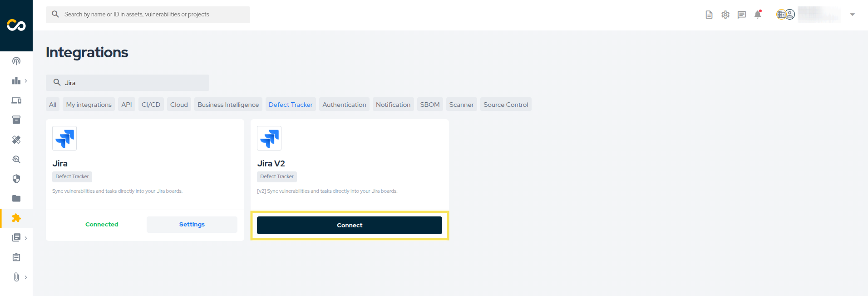This screenshot has height=296, width=868.
Task: Expand the bar chart sidebar submenu chevron
Action: [x=26, y=81]
